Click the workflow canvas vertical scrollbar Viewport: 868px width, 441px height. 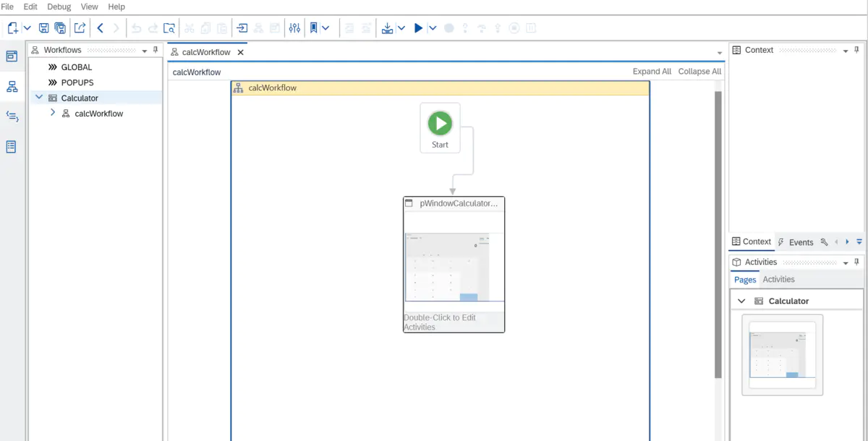point(718,235)
